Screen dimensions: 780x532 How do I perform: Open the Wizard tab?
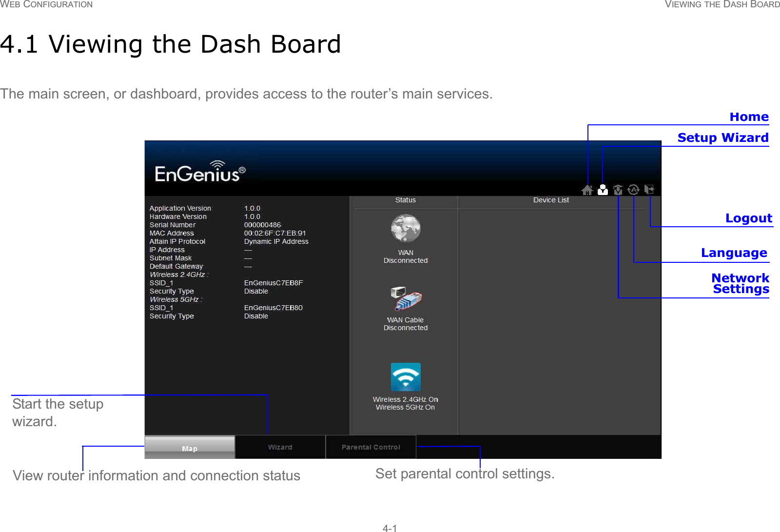pyautogui.click(x=280, y=447)
